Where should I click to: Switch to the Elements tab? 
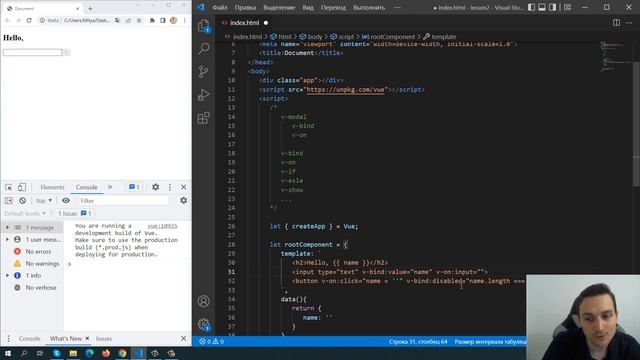[52, 187]
